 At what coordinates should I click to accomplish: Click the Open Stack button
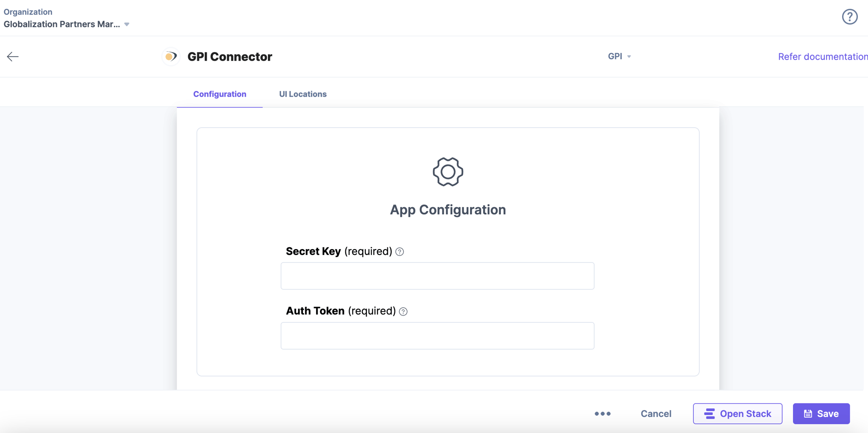point(737,414)
